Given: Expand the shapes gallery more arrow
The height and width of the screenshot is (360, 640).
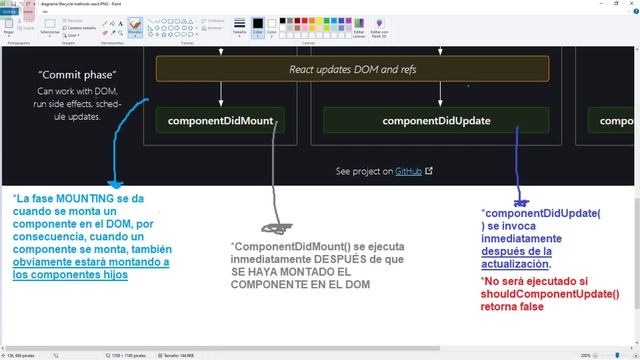Looking at the screenshot, I should pos(197,35).
